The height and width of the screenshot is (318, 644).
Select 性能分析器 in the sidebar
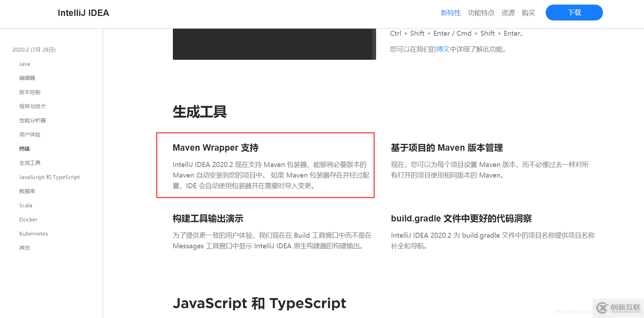click(x=33, y=121)
